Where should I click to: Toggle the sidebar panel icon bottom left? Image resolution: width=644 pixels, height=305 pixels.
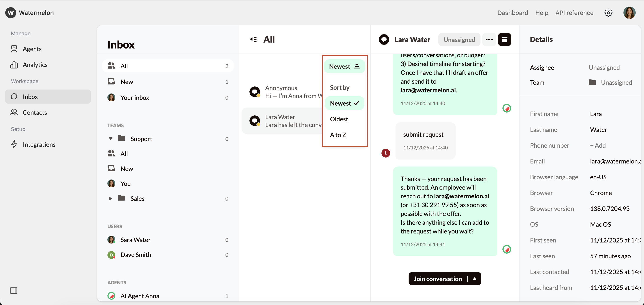point(14,291)
